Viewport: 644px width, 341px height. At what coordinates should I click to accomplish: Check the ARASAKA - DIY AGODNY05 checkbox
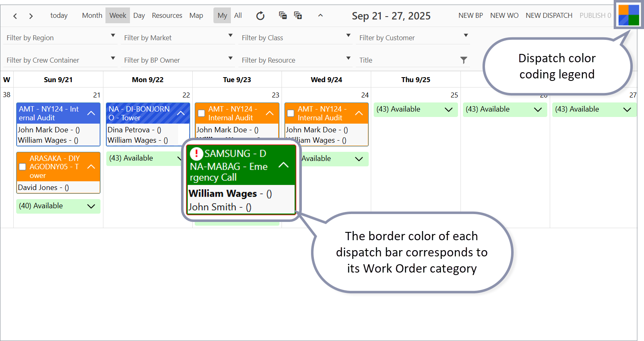coord(22,167)
